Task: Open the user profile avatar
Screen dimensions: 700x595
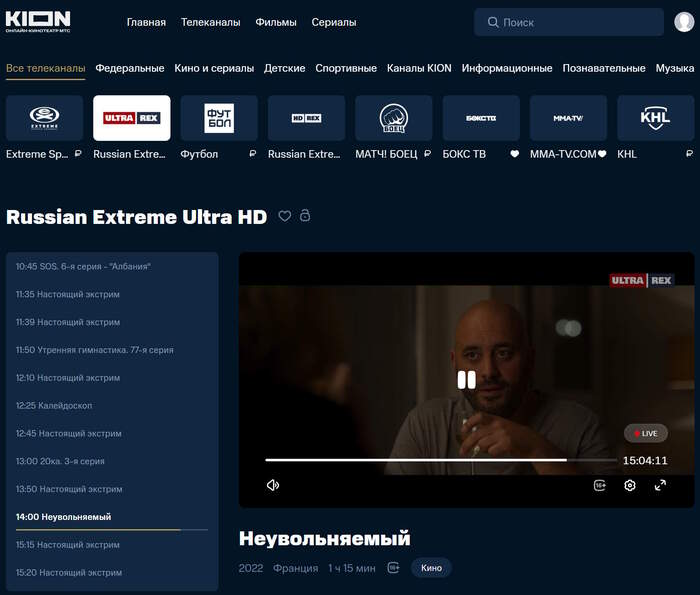Action: tap(683, 22)
